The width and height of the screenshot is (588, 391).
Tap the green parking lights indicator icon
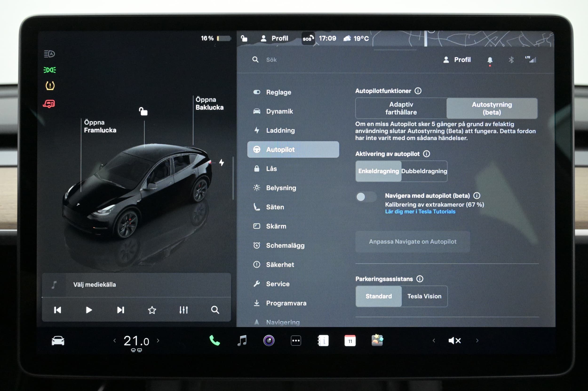[x=50, y=70]
